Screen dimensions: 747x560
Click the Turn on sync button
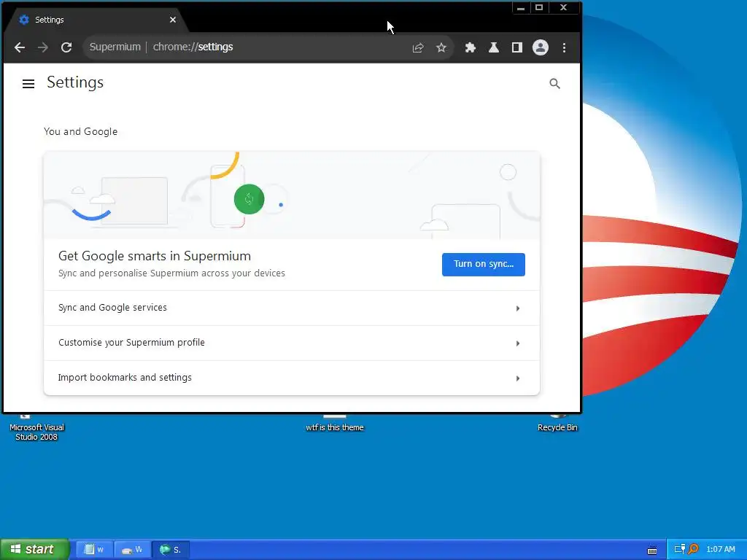(x=484, y=264)
